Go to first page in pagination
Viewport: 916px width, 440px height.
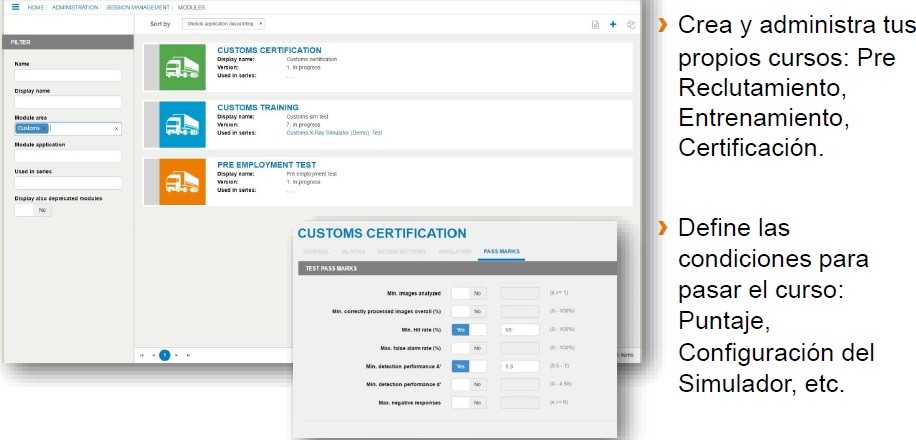point(142,355)
